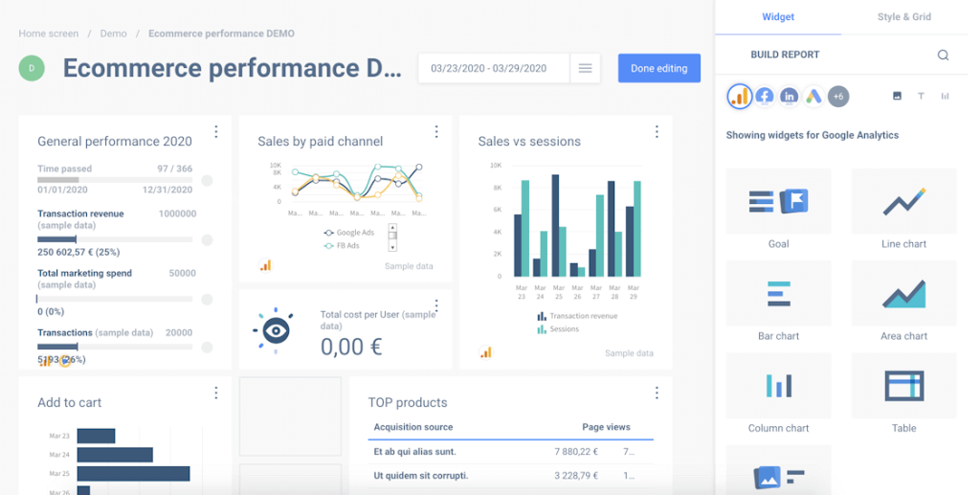Select the Facebook data source icon
This screenshot has width=980, height=495.
(x=765, y=97)
